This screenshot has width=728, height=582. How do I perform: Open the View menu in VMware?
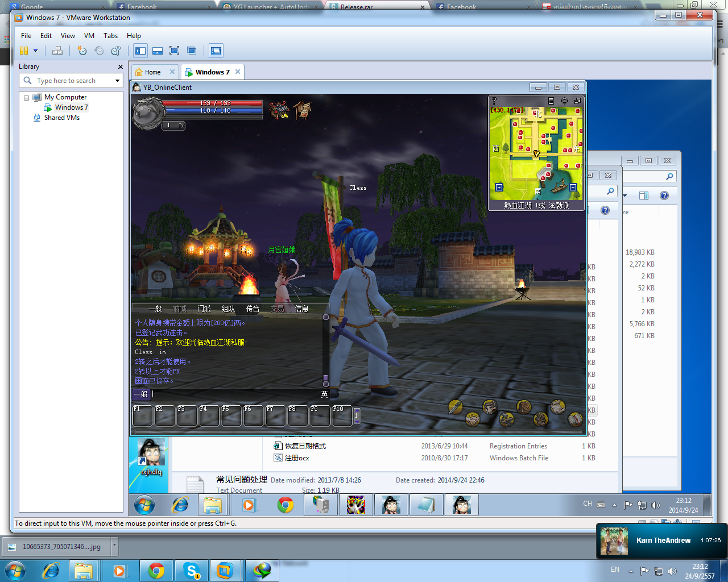[x=68, y=35]
